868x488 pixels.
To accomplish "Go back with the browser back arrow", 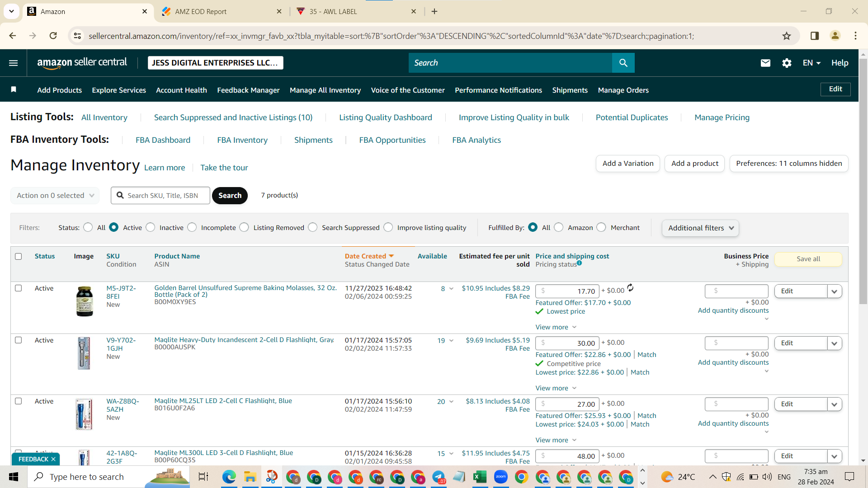I will [13, 36].
